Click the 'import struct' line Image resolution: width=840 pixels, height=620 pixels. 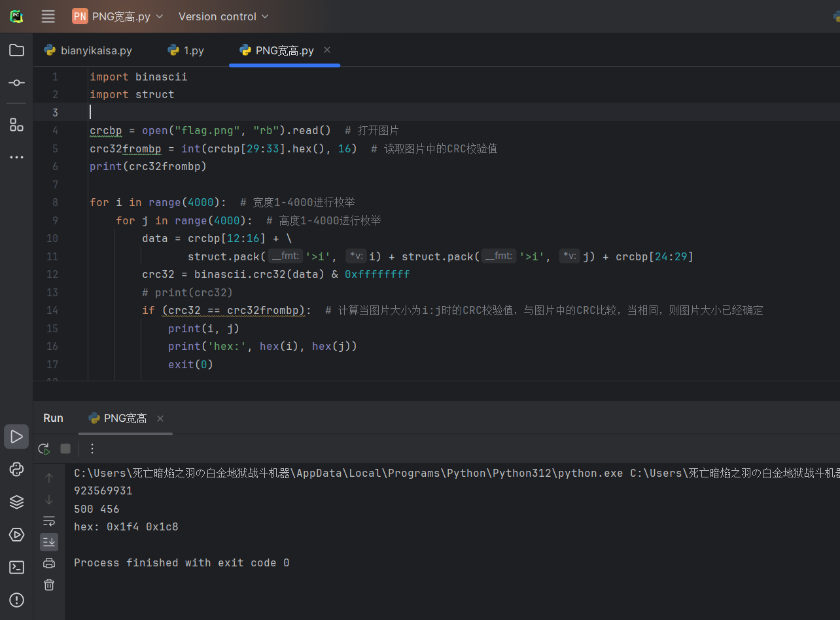132,94
